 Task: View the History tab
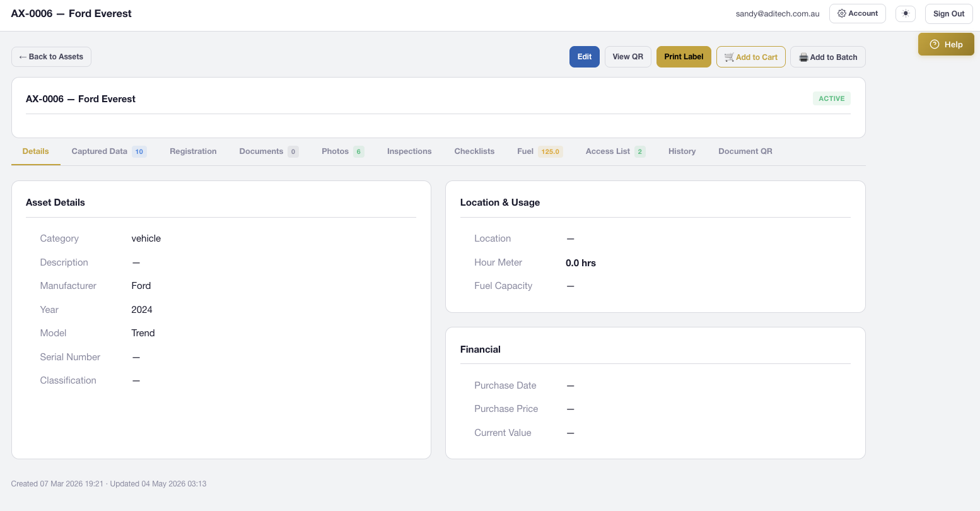click(x=682, y=151)
